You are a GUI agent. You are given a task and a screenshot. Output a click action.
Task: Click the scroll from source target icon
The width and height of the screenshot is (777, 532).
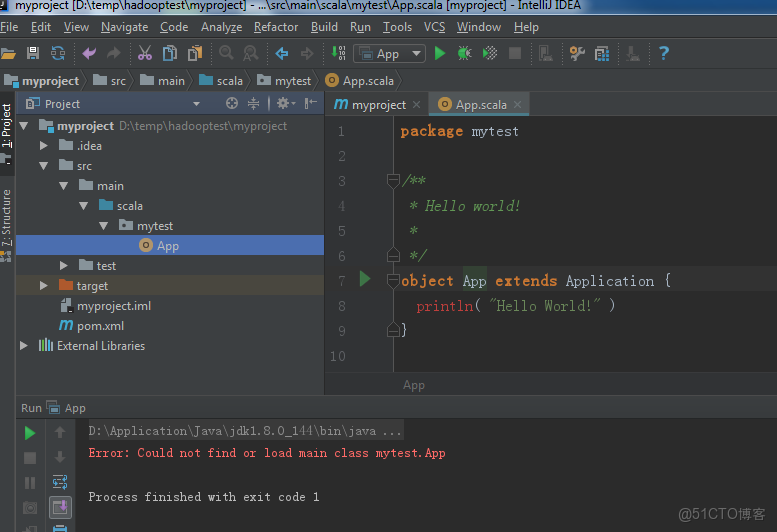pos(232,104)
